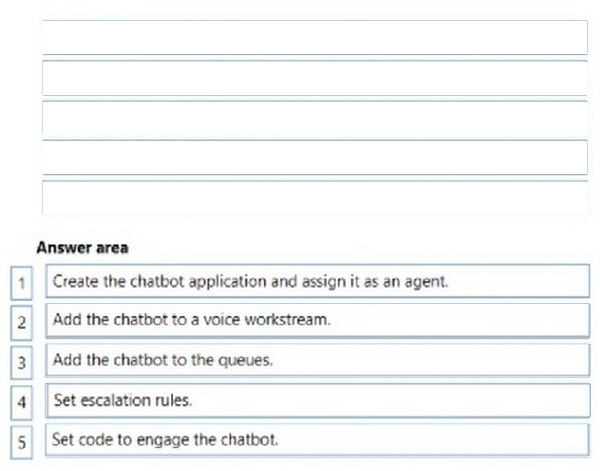Choose the 'Set escalation rules' item

tap(318, 400)
